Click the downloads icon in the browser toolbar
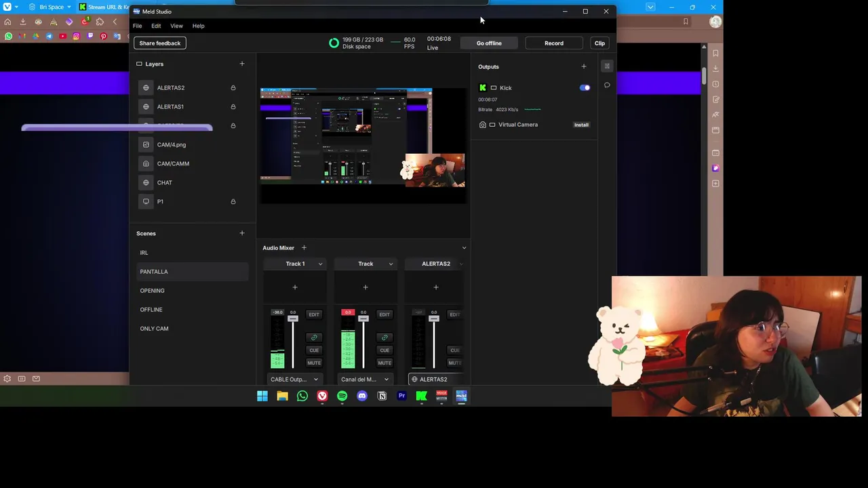This screenshot has width=868, height=488. click(x=22, y=22)
